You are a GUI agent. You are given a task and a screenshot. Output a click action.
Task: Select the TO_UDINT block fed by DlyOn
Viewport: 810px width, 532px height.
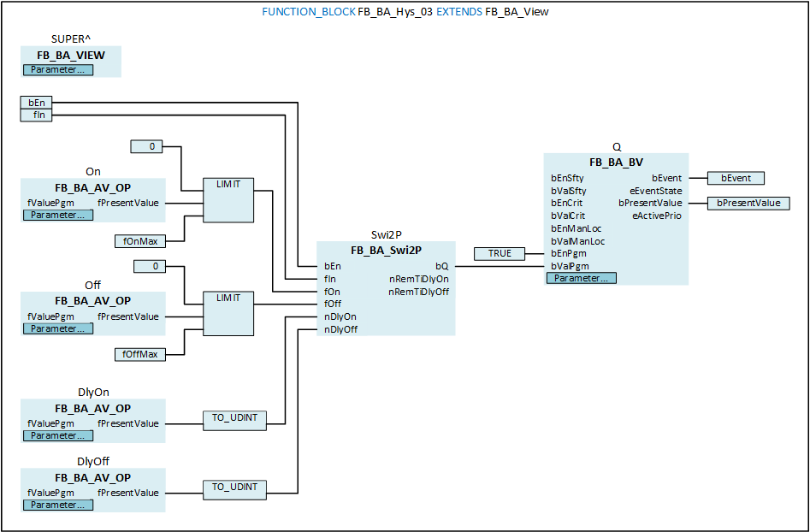[234, 421]
